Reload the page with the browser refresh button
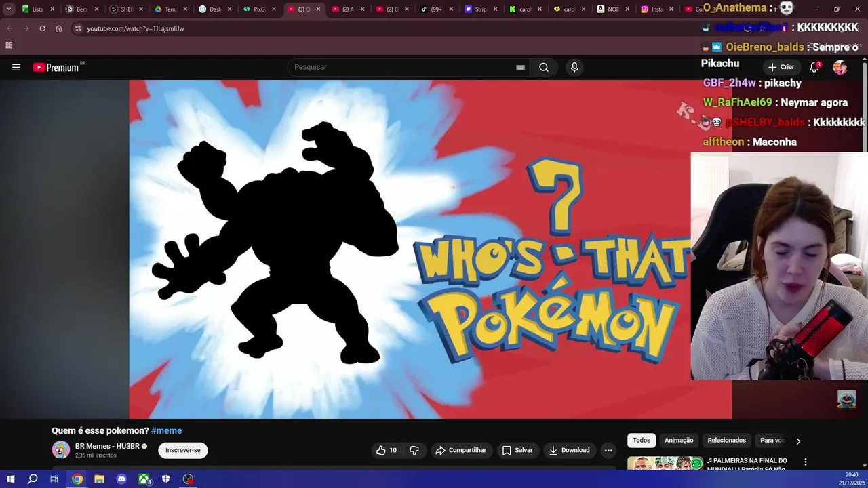 coord(42,28)
